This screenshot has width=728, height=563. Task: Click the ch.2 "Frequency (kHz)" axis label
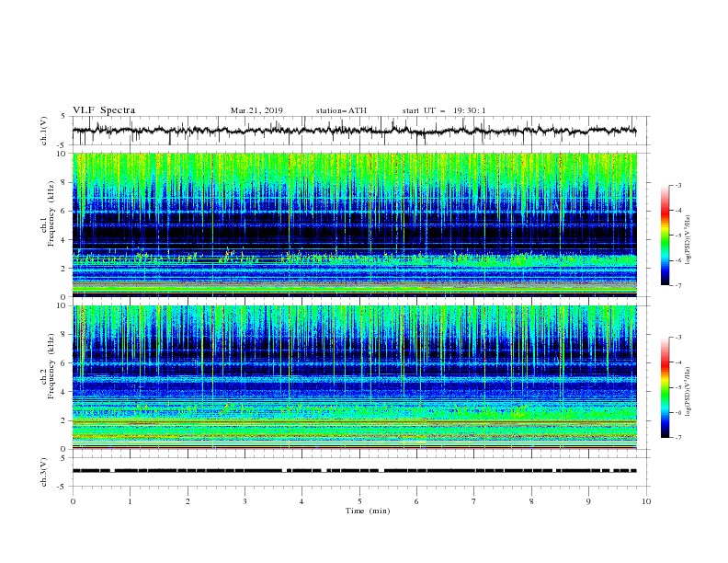[51, 365]
